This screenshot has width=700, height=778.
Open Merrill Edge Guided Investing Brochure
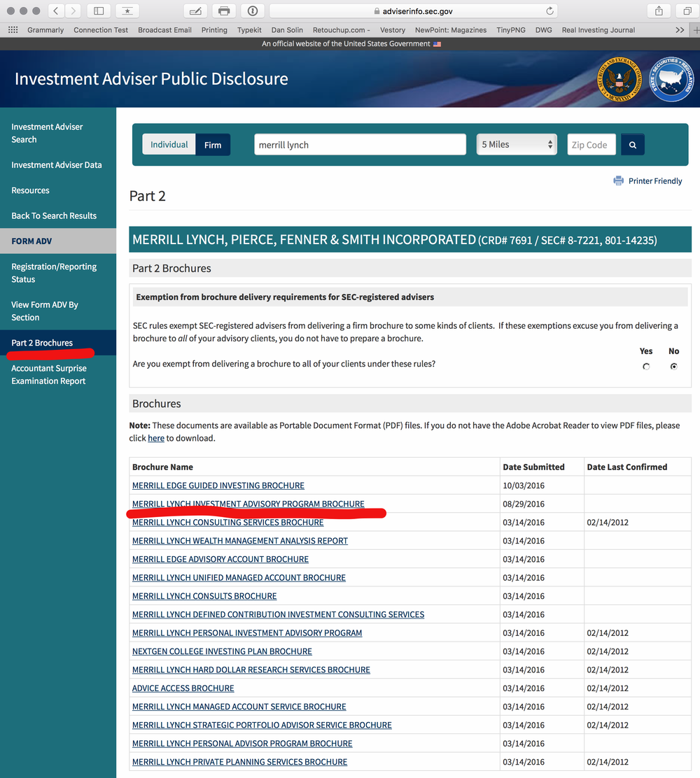click(218, 486)
